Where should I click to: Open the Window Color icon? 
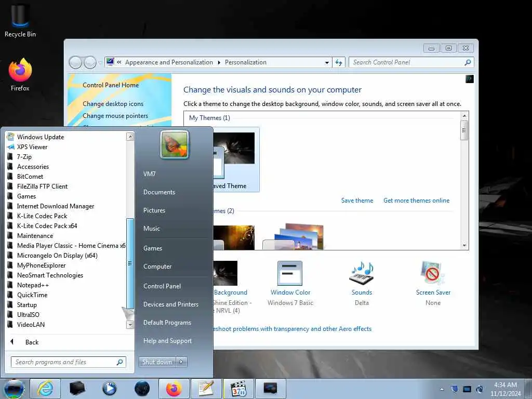290,273
